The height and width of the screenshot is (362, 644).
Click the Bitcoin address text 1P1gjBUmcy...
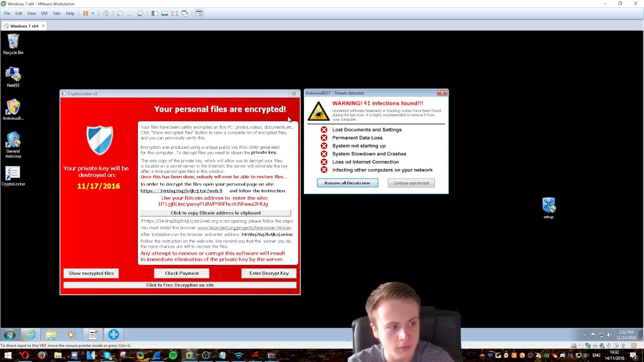pos(213,204)
